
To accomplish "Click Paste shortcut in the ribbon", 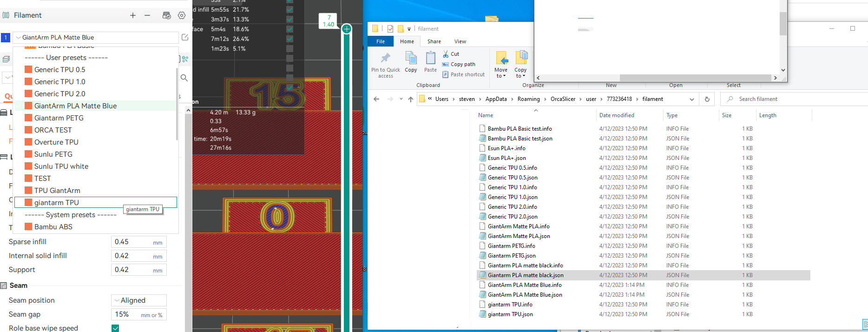I will 463,74.
